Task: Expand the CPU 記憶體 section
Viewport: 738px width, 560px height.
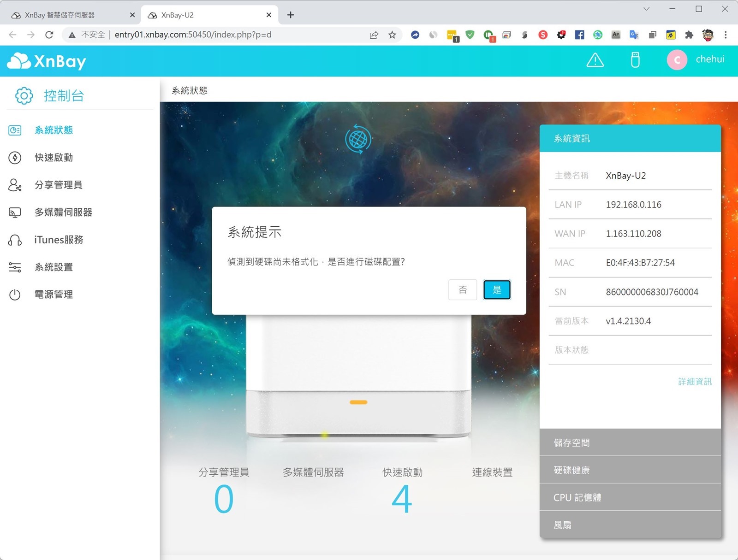Action: 630,498
